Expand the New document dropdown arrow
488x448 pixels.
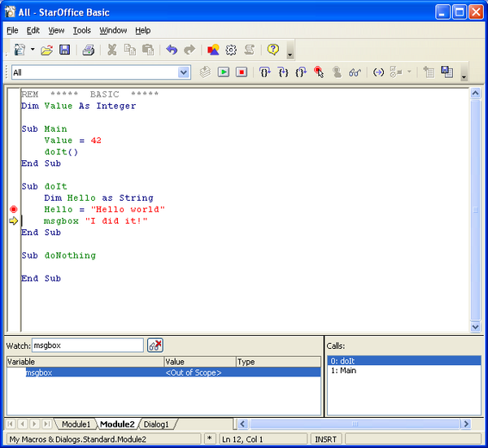point(33,50)
